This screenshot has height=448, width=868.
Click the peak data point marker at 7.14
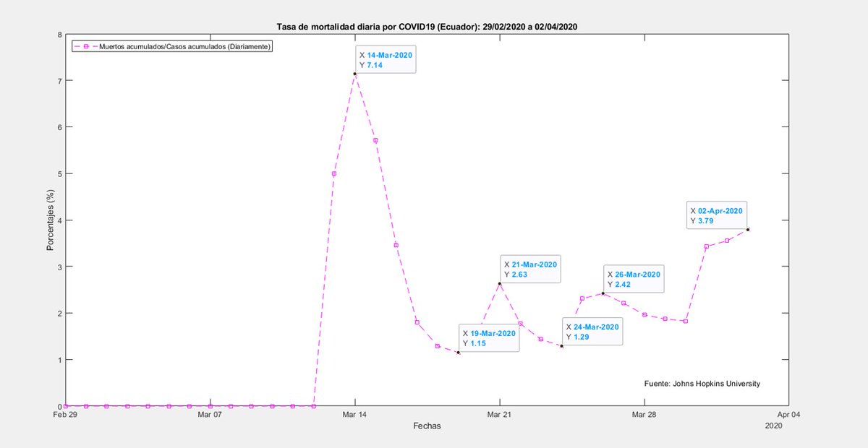(354, 74)
